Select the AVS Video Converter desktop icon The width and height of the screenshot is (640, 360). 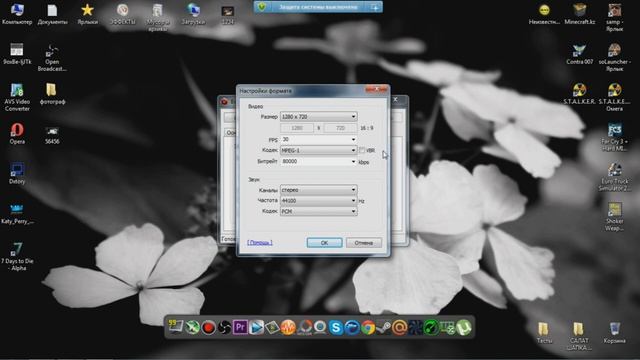tap(17, 97)
